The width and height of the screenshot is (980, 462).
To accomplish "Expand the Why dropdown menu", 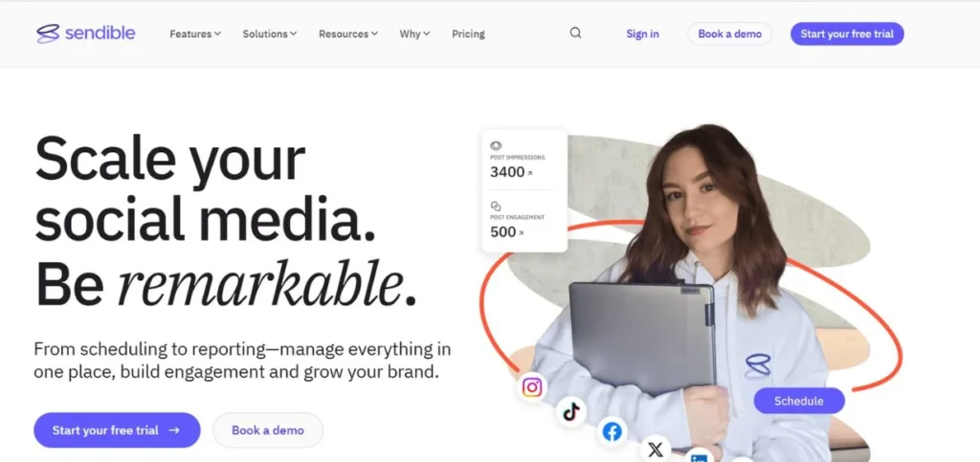I will 414,33.
